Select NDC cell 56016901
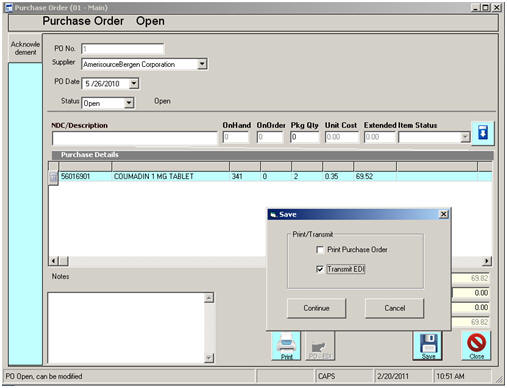 (85, 176)
